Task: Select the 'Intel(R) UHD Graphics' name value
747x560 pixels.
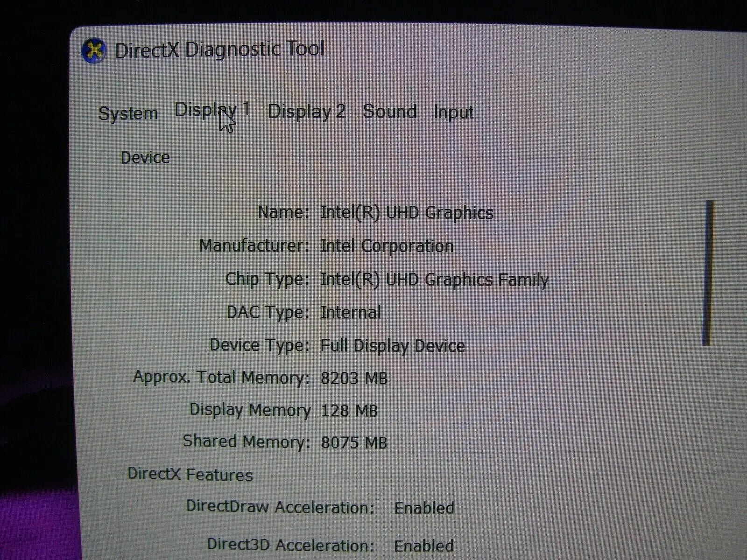Action: (407, 213)
